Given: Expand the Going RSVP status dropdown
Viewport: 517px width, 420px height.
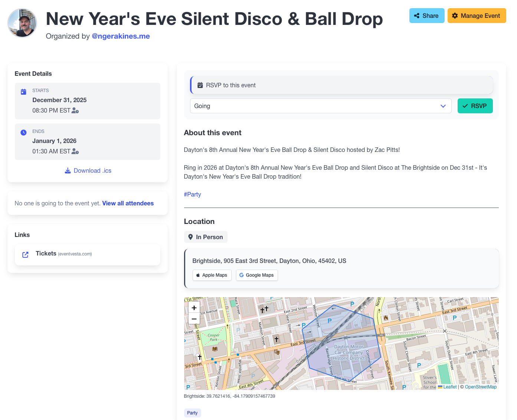Looking at the screenshot, I should point(320,106).
